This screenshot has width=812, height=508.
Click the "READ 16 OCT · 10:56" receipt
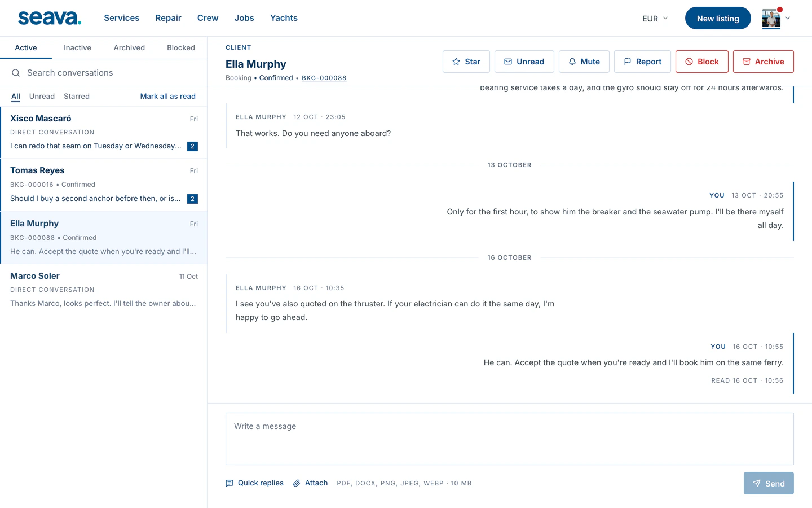pos(747,380)
